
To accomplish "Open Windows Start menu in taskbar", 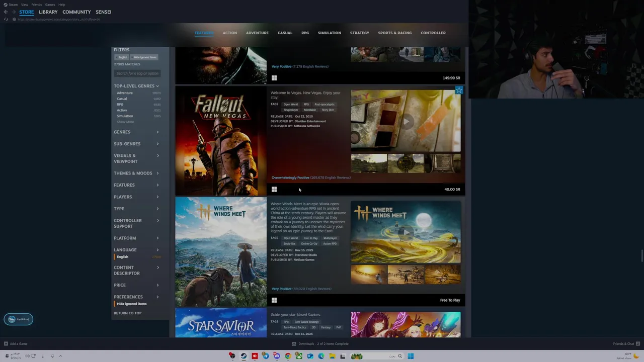I will click(411, 356).
